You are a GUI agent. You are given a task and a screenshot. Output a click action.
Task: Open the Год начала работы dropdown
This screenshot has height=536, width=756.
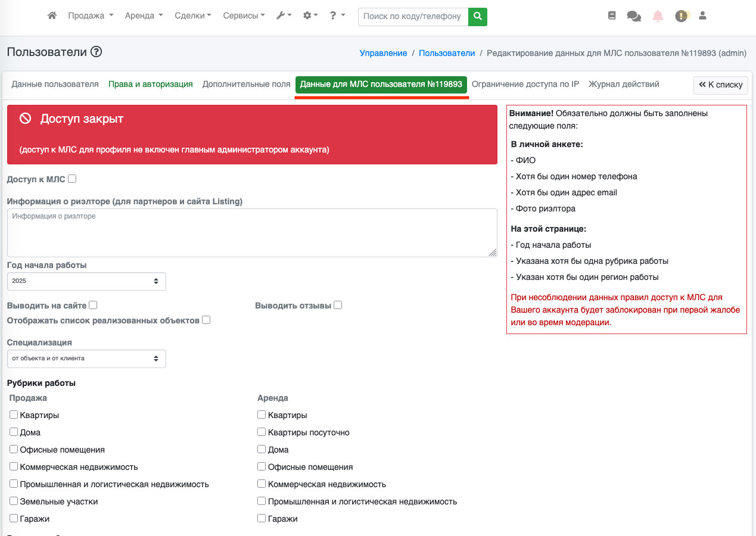pos(86,281)
